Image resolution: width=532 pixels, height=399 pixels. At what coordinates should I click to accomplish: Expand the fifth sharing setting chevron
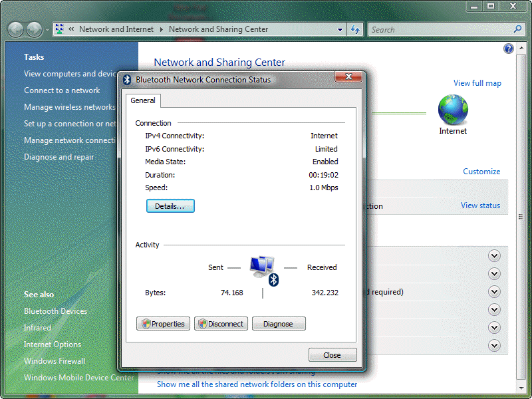[494, 328]
